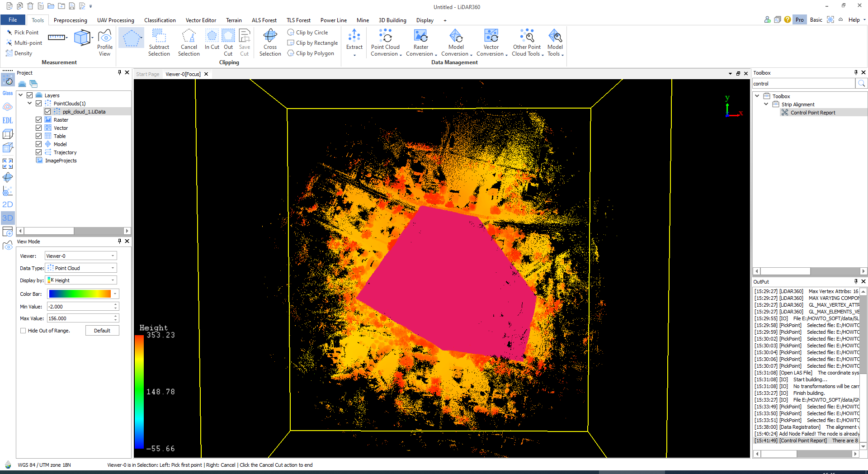This screenshot has height=474, width=868.
Task: Enable EDL display in left sidebar
Action: 8,120
